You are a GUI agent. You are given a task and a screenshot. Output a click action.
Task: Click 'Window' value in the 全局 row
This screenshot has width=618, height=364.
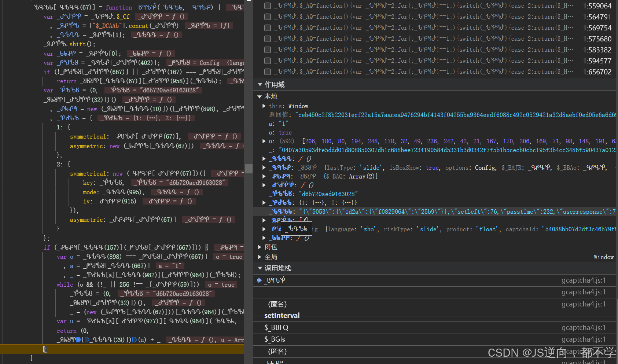pos(604,257)
